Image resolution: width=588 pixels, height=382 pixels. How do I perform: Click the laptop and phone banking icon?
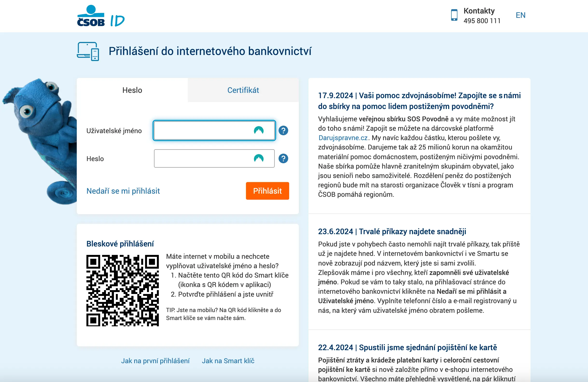click(x=88, y=51)
